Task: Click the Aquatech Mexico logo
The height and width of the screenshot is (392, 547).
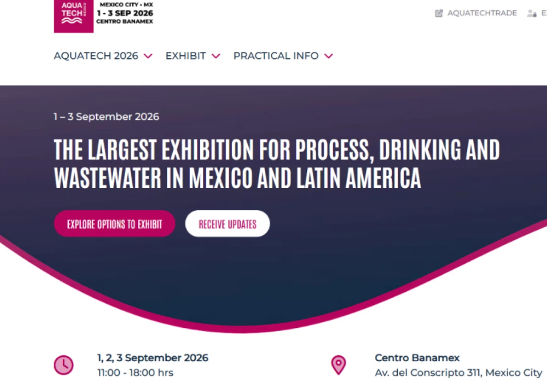Action: pyautogui.click(x=73, y=16)
